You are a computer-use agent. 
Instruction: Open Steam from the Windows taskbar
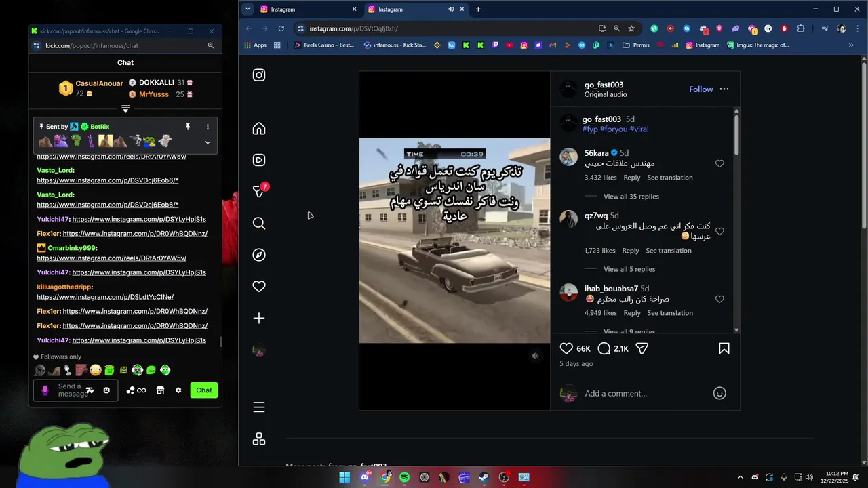tap(484, 477)
